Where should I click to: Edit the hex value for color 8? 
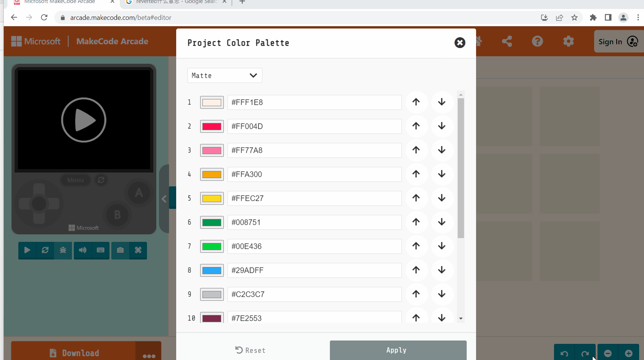[x=314, y=270]
